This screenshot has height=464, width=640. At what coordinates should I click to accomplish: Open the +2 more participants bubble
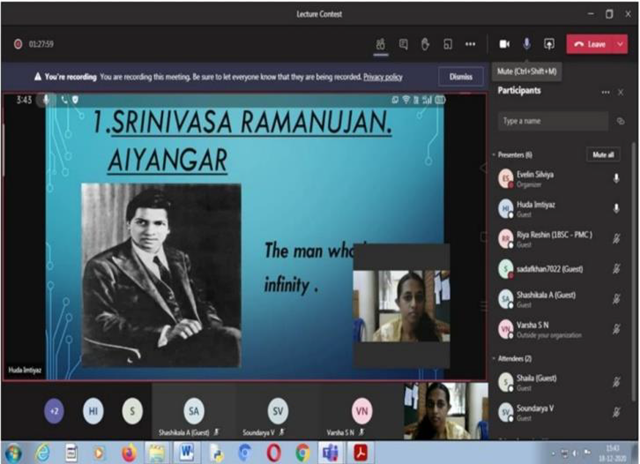pyautogui.click(x=54, y=411)
